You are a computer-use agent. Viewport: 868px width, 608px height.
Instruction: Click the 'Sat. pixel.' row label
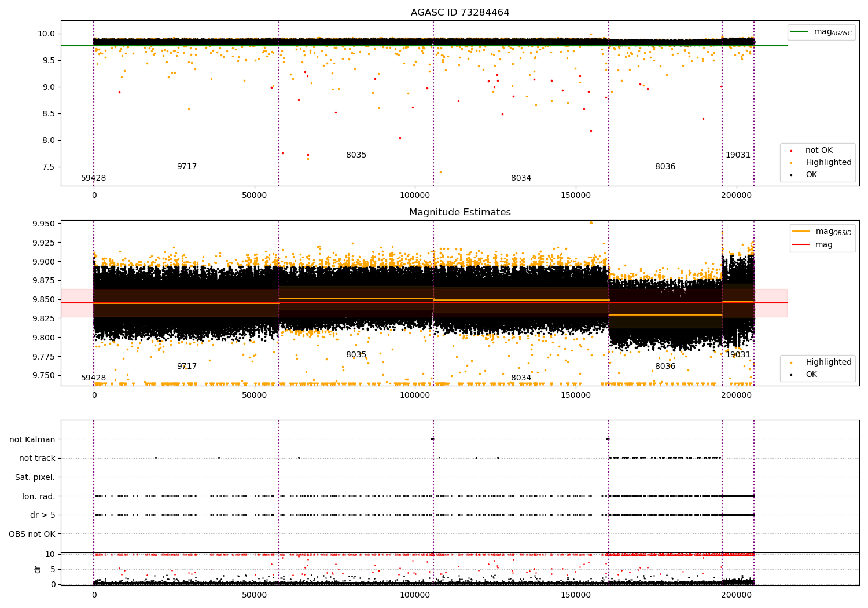pos(35,478)
